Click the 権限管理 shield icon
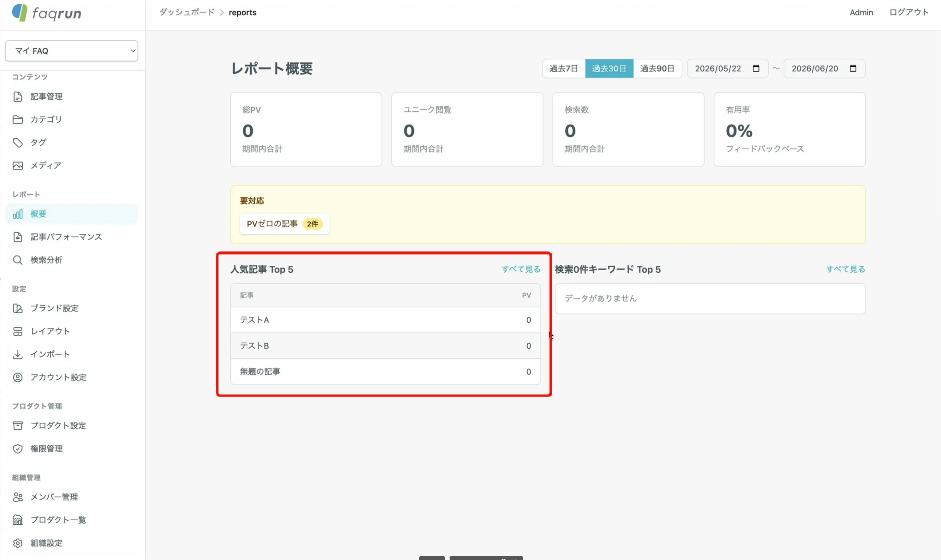 (x=18, y=449)
